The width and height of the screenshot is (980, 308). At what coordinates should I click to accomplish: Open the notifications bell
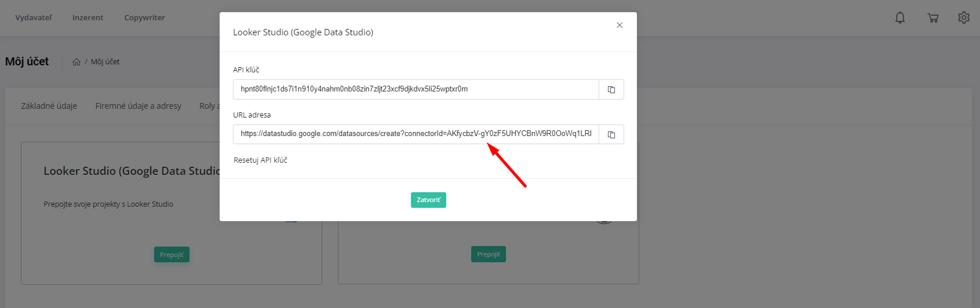900,18
